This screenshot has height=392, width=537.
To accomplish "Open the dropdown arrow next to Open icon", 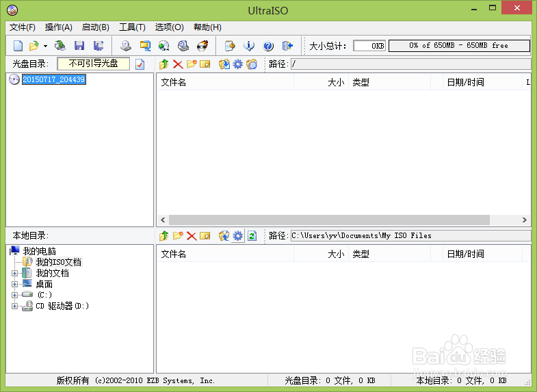I will point(45,46).
